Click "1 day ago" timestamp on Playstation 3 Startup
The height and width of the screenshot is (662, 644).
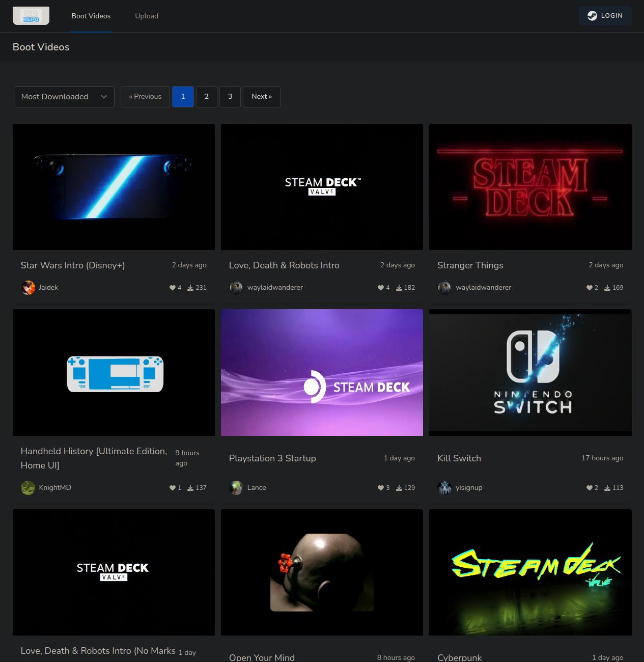pos(399,458)
